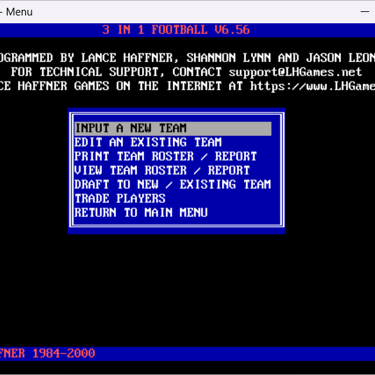Choose TRADE PLAYERS option

pyautogui.click(x=120, y=198)
